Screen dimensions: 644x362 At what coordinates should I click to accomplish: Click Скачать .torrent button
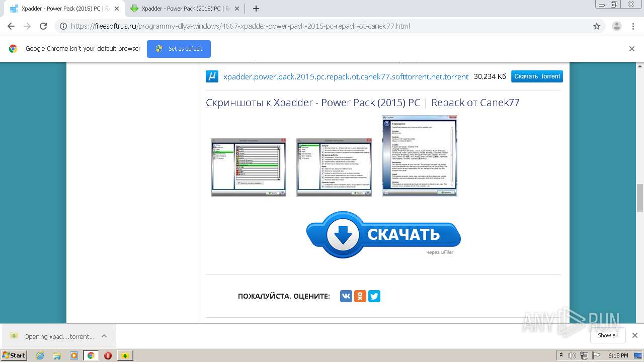click(x=537, y=76)
